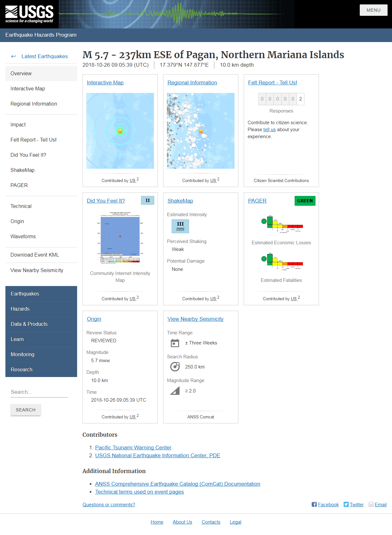
Task: Open the Data & Products navigation item
Action: tap(41, 324)
